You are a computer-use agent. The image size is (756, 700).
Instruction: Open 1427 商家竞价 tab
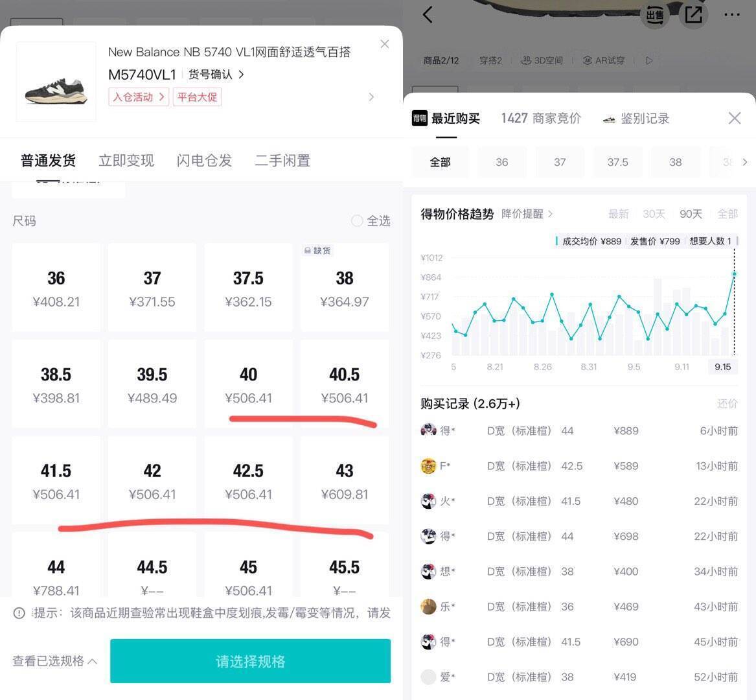click(541, 118)
